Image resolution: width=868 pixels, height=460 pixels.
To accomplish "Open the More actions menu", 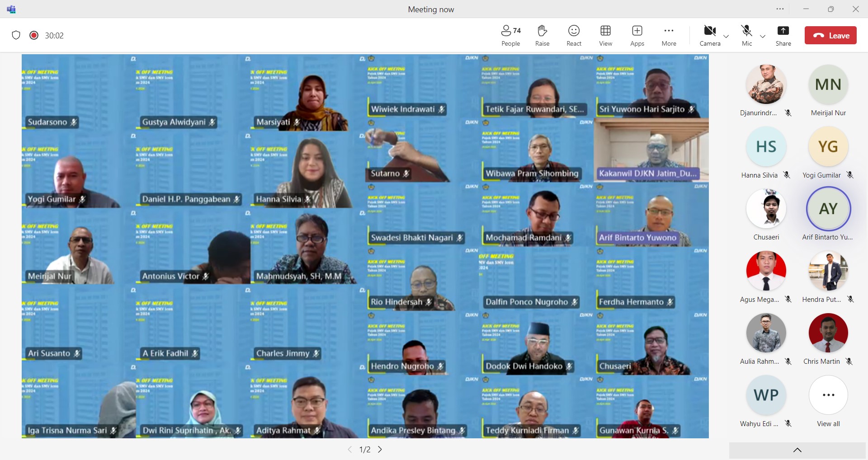I will (x=669, y=35).
